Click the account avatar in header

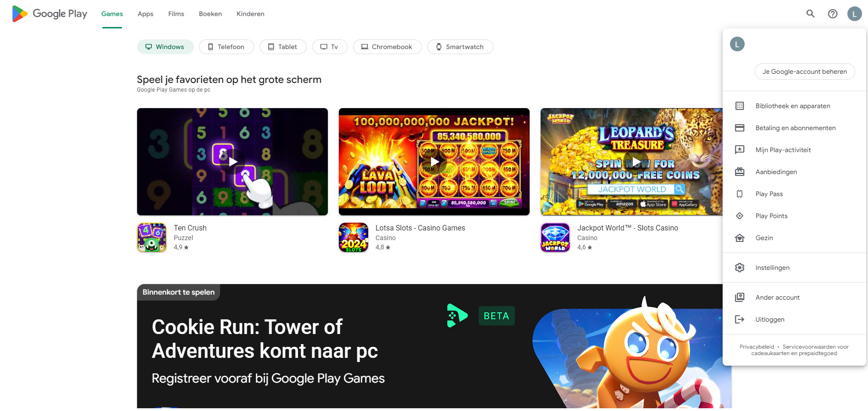pos(855,14)
